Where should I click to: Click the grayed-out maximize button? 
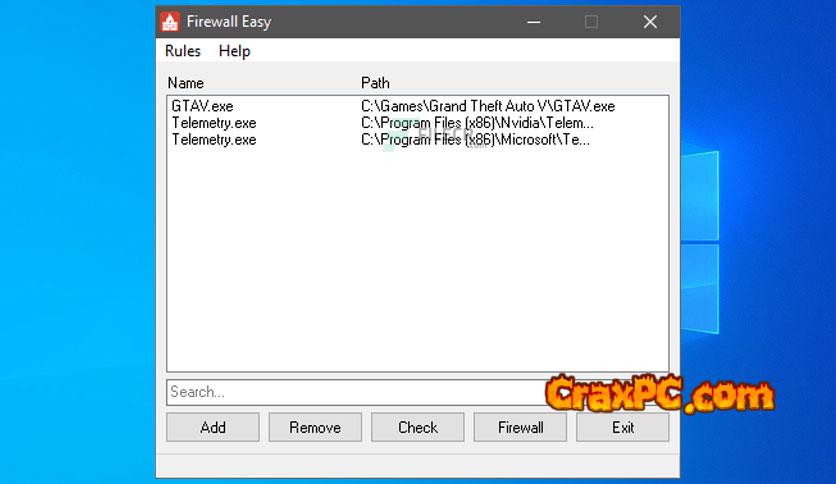(x=591, y=22)
